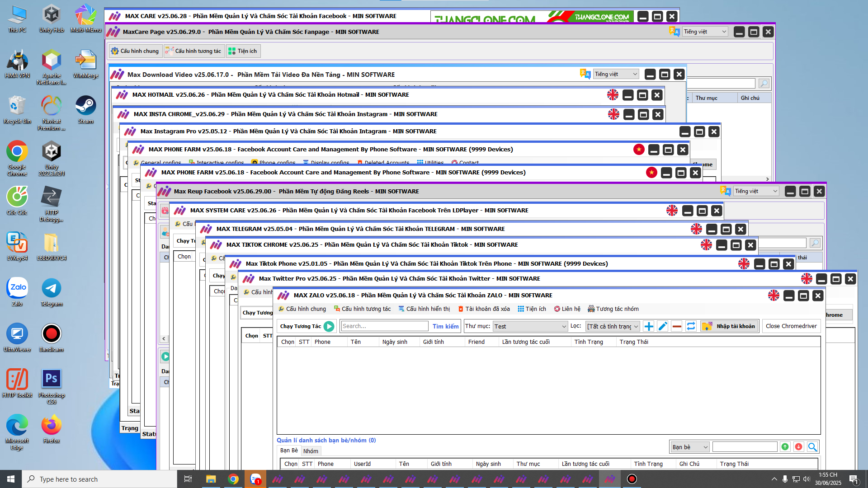Open Telegram desktop icon
868x488 pixels.
pyautogui.click(x=52, y=292)
